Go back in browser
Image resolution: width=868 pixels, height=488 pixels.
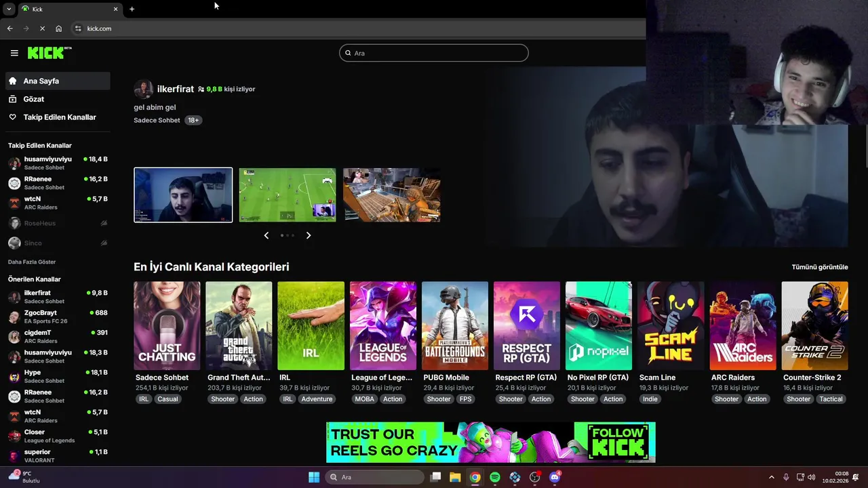[x=9, y=28]
